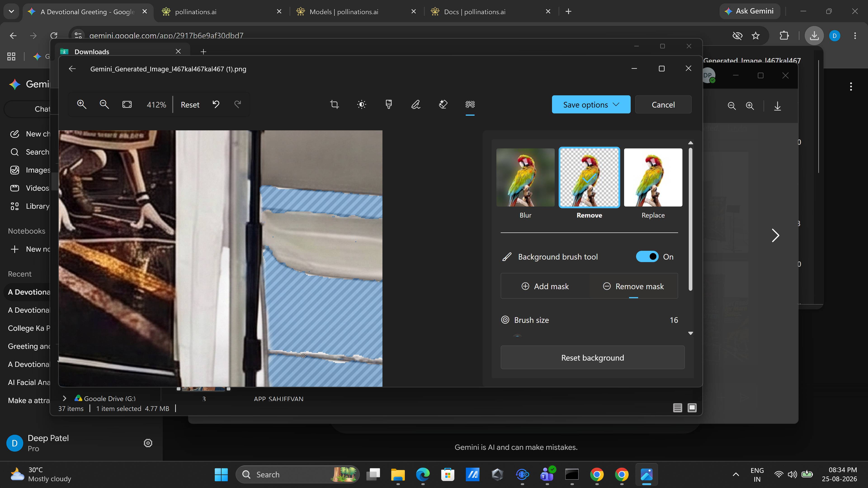Select the Crop tool icon

[x=334, y=104]
